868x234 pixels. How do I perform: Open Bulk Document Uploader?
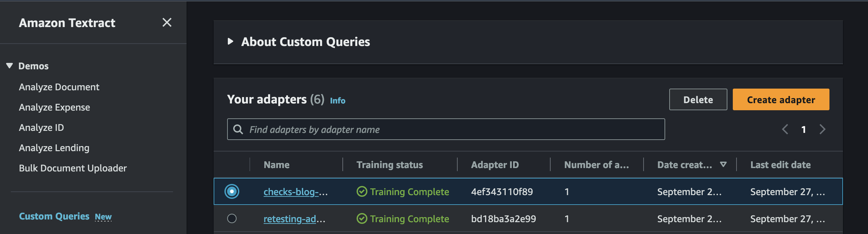tap(73, 168)
